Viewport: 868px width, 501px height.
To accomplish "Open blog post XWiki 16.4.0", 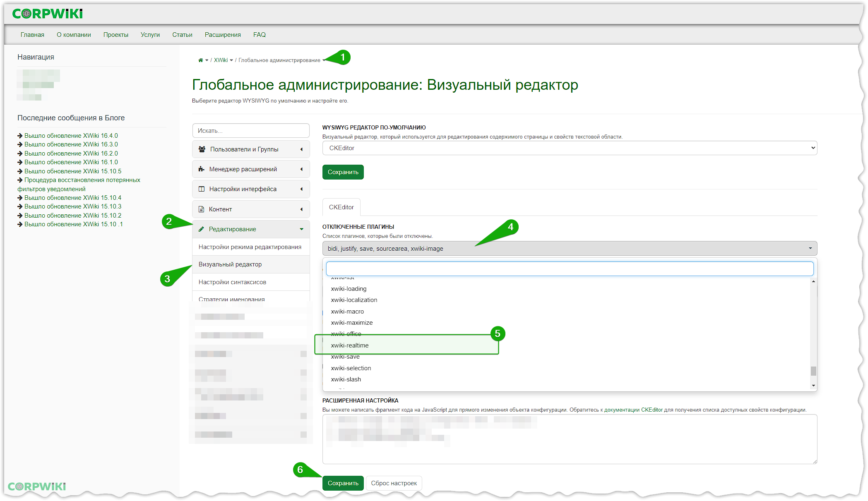I will point(71,136).
